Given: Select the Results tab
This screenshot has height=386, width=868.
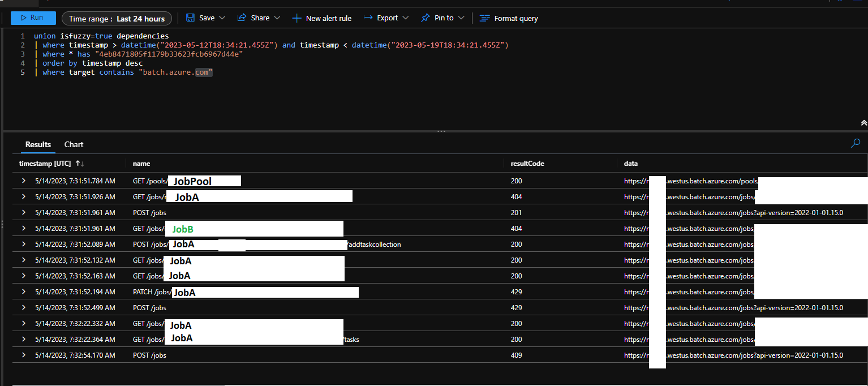Looking at the screenshot, I should pyautogui.click(x=37, y=144).
